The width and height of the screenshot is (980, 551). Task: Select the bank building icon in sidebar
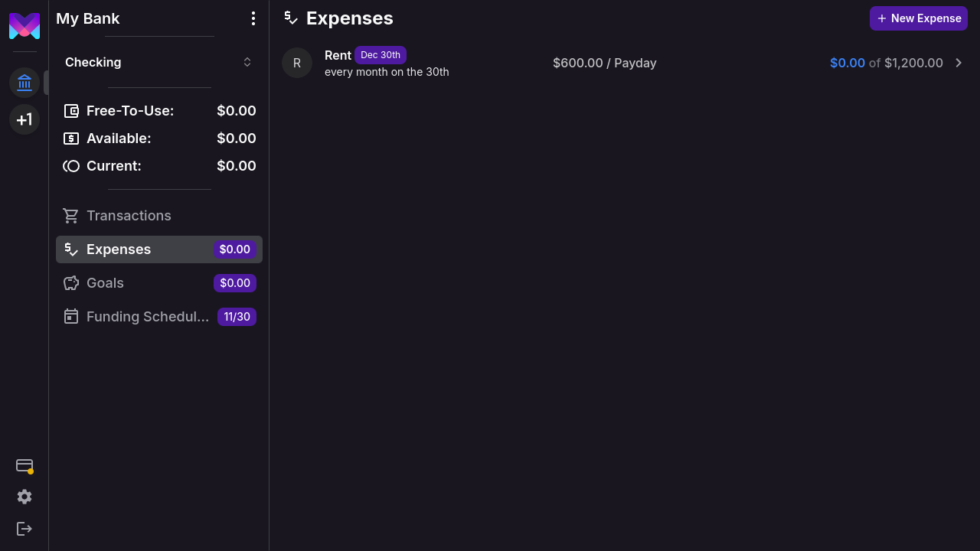tap(24, 83)
